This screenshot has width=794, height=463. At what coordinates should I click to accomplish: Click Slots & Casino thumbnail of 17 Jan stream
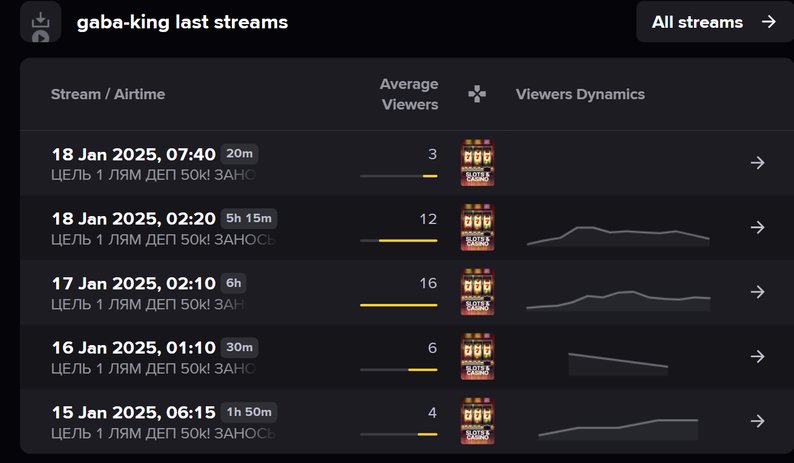[478, 292]
